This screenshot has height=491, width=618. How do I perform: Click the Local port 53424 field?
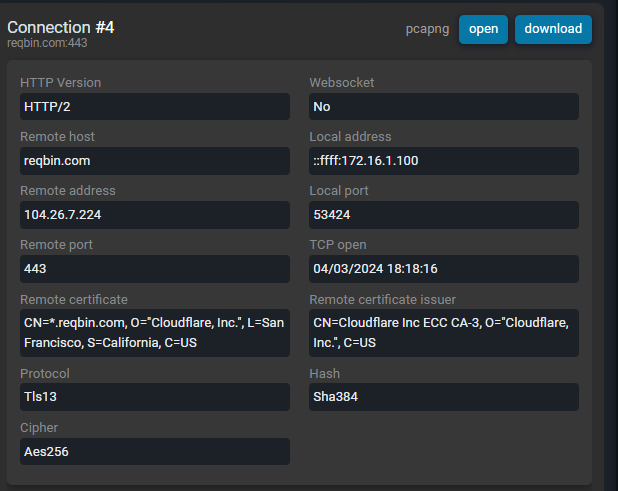(x=444, y=215)
